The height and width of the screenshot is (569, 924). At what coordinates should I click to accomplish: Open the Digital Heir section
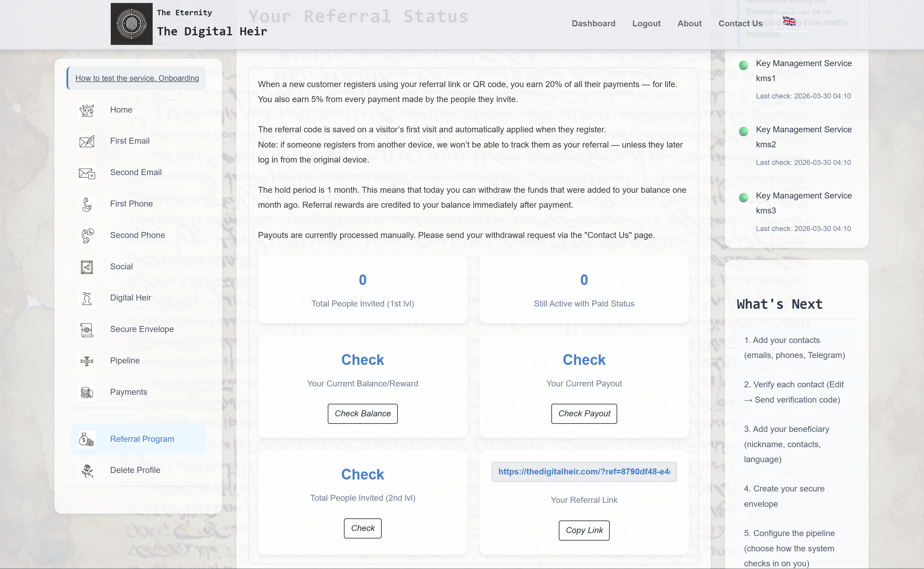click(138, 298)
